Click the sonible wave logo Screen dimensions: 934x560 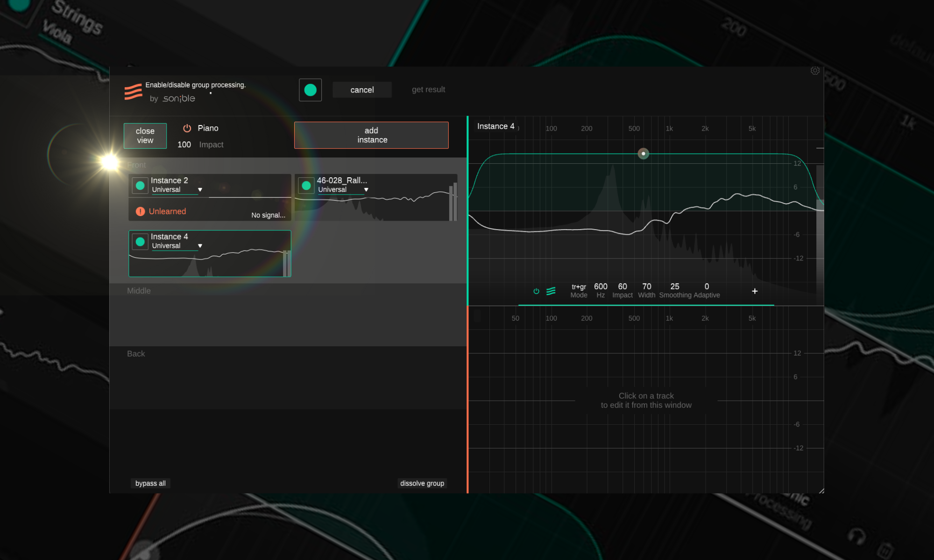coord(134,92)
